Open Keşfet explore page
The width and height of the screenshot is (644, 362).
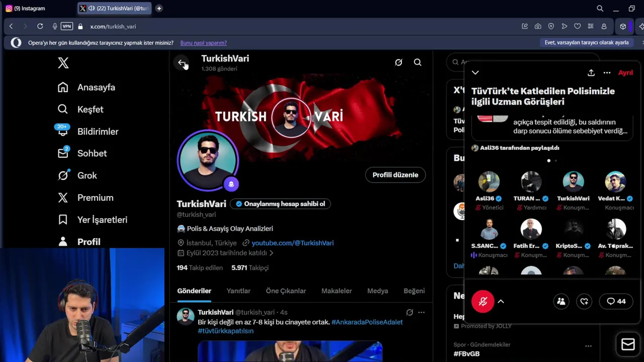tap(80, 109)
